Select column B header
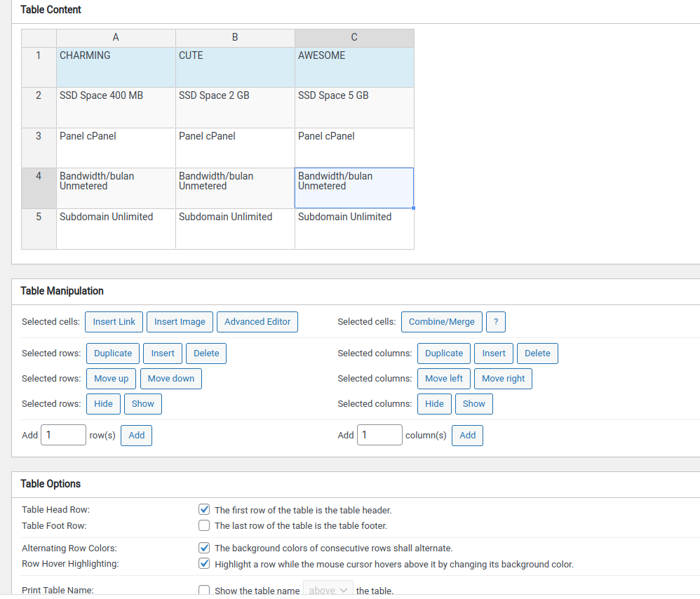 point(235,38)
